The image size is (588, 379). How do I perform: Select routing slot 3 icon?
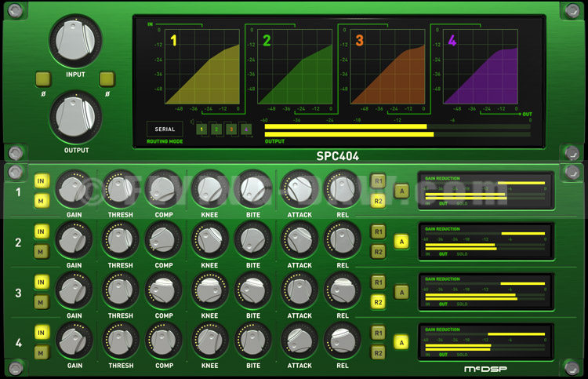pyautogui.click(x=231, y=129)
